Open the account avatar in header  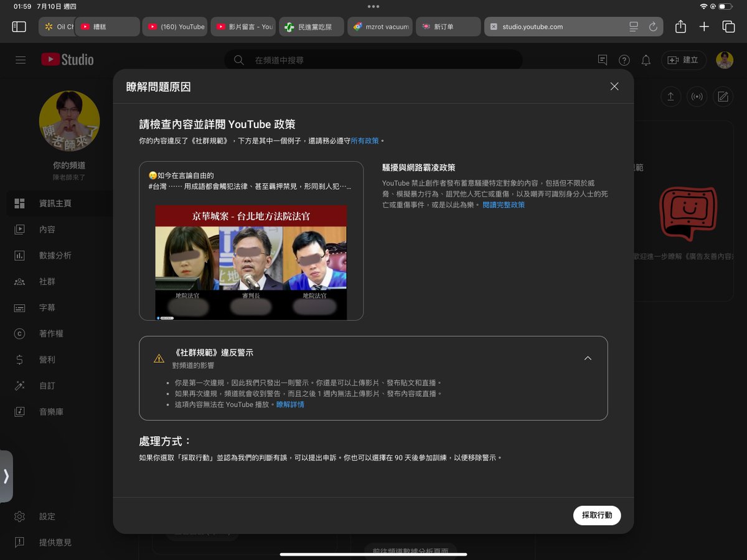pyautogui.click(x=725, y=60)
